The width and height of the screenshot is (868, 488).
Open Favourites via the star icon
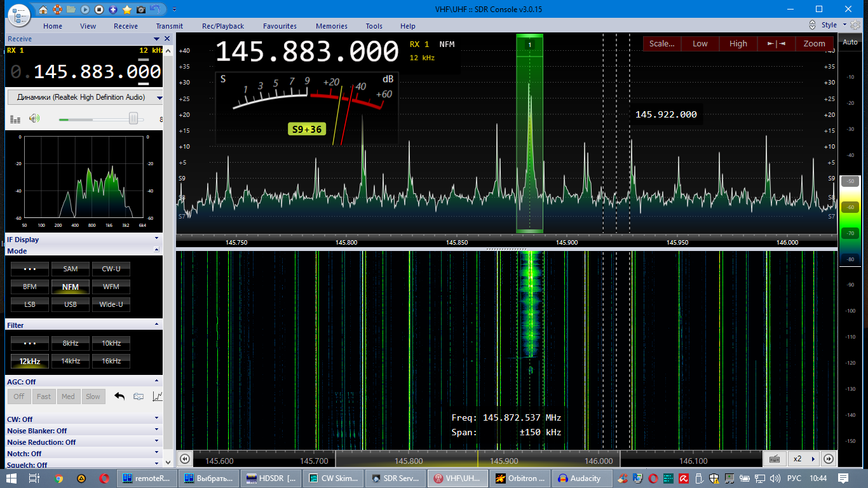click(128, 10)
